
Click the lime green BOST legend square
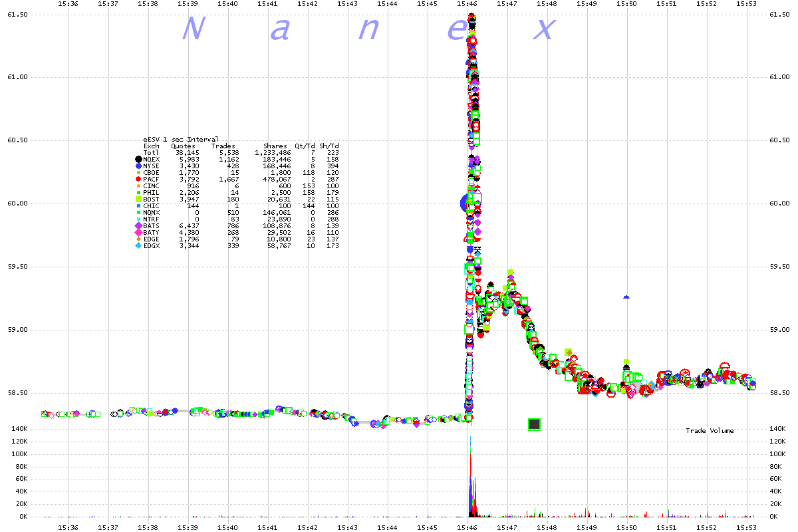click(138, 199)
